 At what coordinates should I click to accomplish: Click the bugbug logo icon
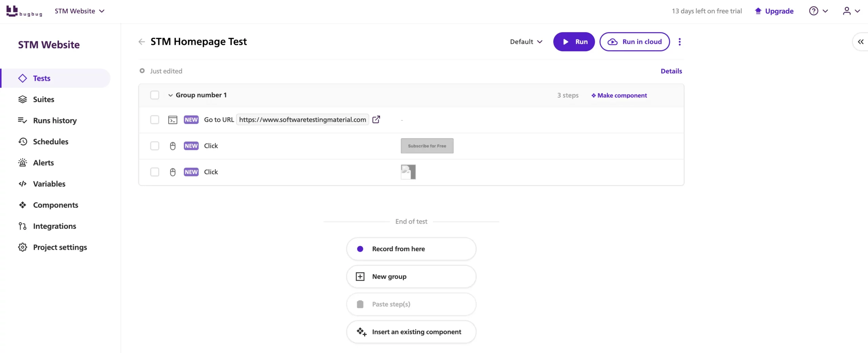[x=24, y=11]
